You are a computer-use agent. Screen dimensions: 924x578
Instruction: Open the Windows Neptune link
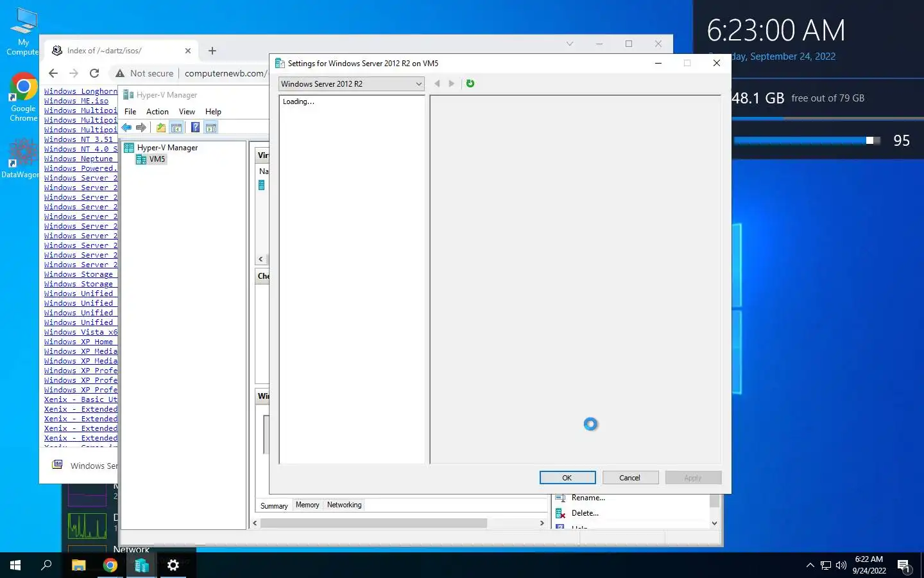[x=78, y=159]
